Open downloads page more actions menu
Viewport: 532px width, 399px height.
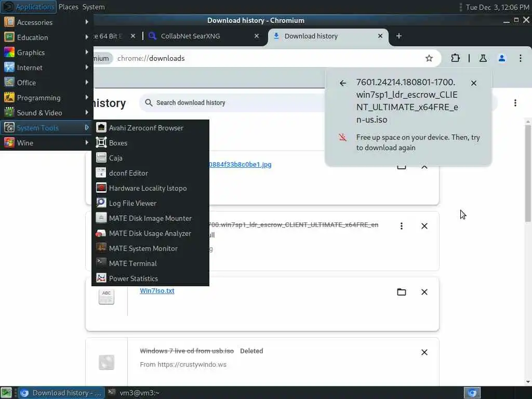point(515,103)
